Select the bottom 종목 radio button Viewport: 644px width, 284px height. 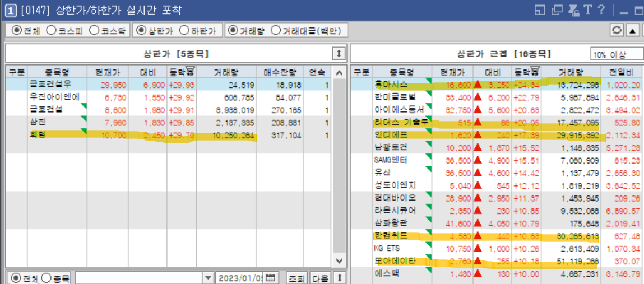(x=47, y=278)
